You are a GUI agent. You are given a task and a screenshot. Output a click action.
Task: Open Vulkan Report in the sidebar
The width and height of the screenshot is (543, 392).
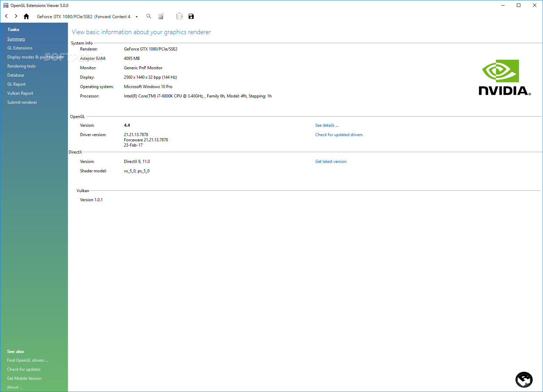20,93
